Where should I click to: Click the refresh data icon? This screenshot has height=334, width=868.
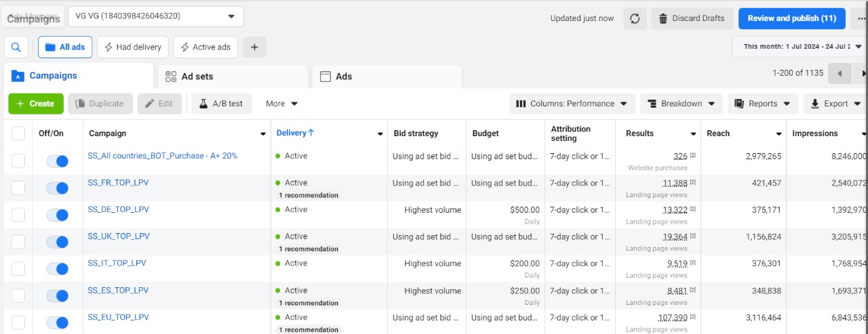click(x=635, y=18)
